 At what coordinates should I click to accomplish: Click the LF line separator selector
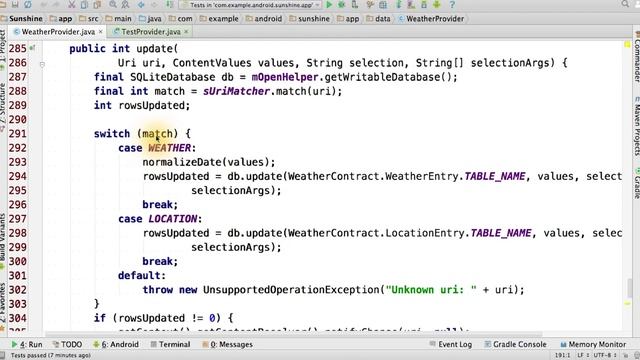[x=582, y=356]
